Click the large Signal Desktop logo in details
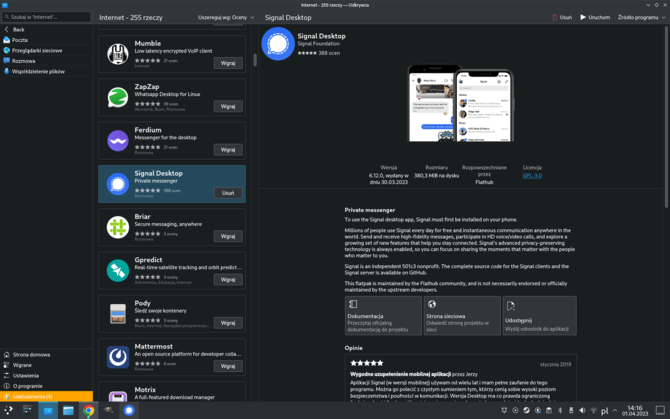Image resolution: width=670 pixels, height=419 pixels. [278, 44]
